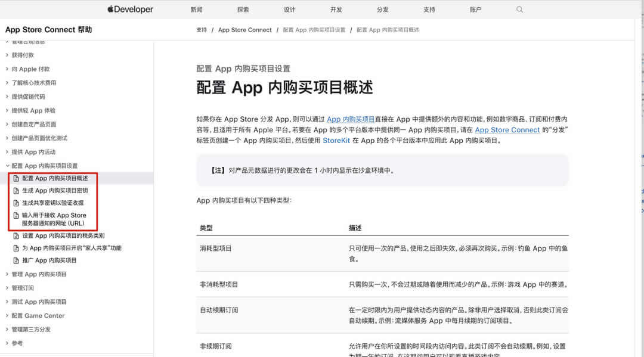Click the 【注】 note box text
644x357 pixels.
(x=303, y=170)
